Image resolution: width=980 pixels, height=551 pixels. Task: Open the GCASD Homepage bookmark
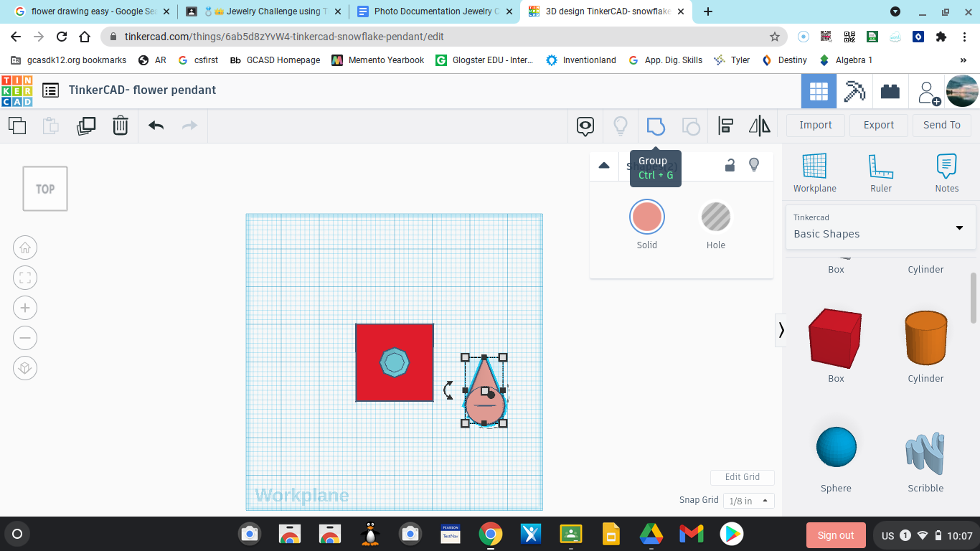[x=275, y=60]
